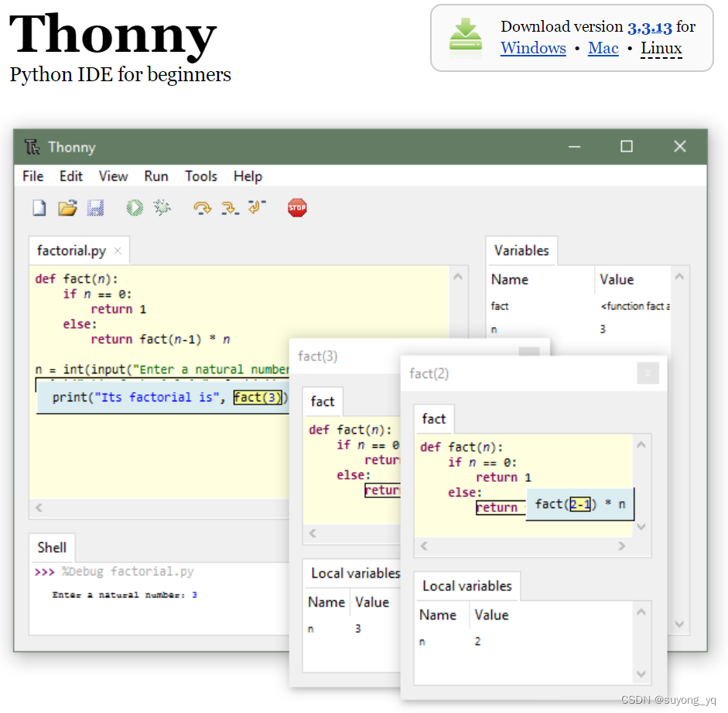This screenshot has width=728, height=713.
Task: Close the factorial.py editor tab
Action: pos(118,251)
